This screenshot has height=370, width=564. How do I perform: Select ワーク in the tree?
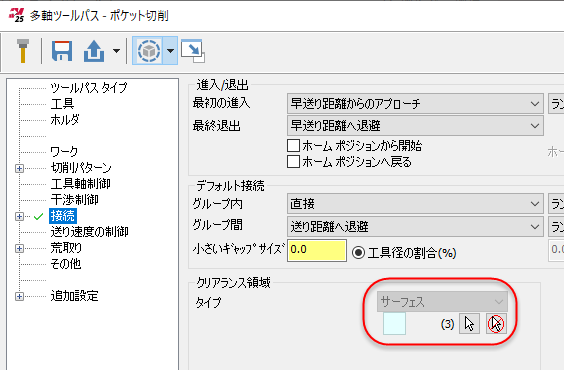[x=64, y=152]
